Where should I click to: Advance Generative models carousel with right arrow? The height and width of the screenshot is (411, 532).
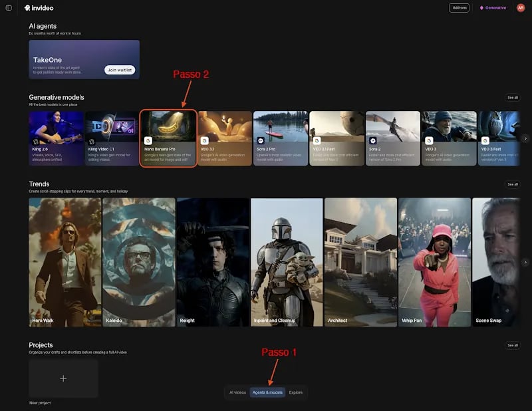tap(525, 138)
